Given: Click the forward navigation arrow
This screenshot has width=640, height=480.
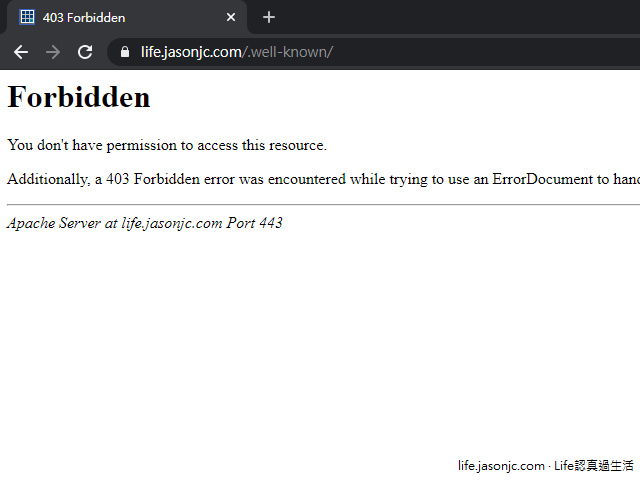Looking at the screenshot, I should pyautogui.click(x=53, y=52).
